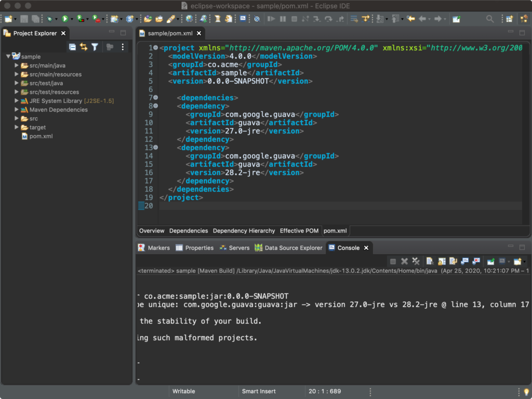The image size is (532, 399).
Task: Click the green Run button in toolbar
Action: (x=65, y=19)
